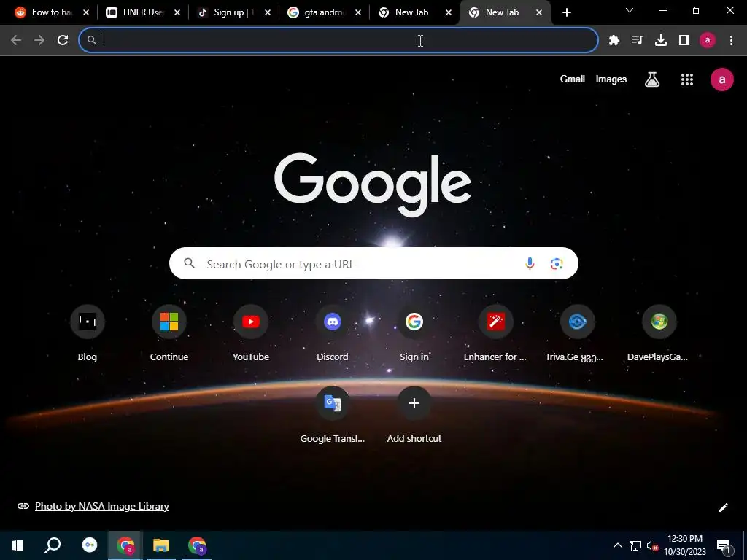Click the Google search box
747x560 pixels.
(373, 263)
